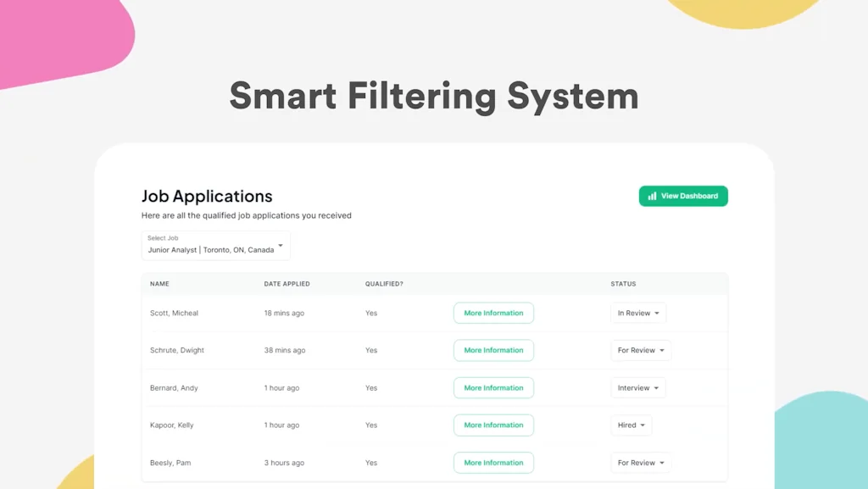Expand Dwight Schrute's For Review status dropdown
The width and height of the screenshot is (868, 489).
pos(641,350)
